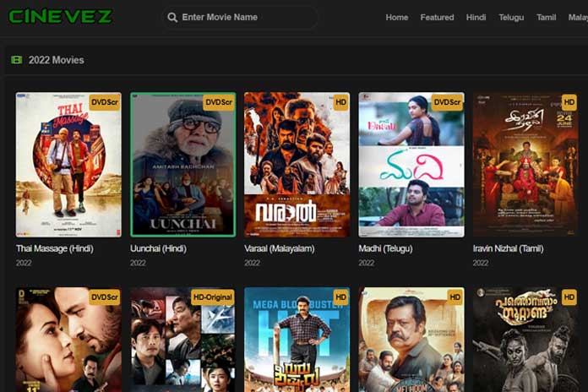Click 2022 under Uunchai

(138, 263)
